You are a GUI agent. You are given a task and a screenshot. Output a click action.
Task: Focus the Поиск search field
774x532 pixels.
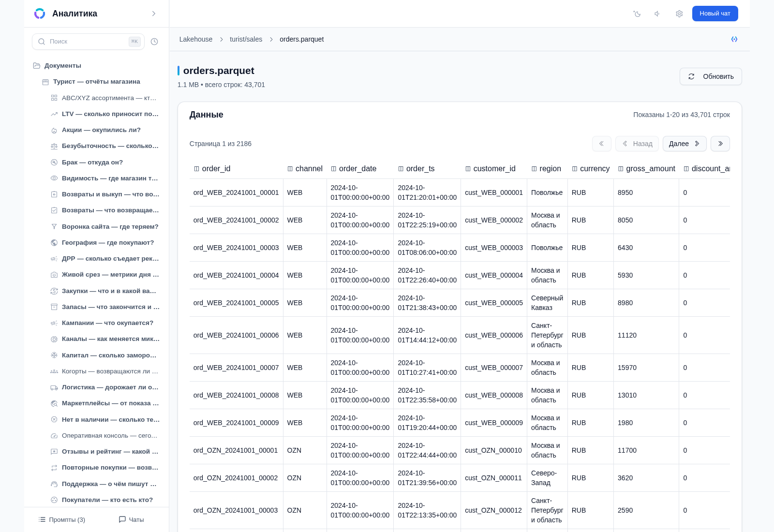[x=88, y=42]
